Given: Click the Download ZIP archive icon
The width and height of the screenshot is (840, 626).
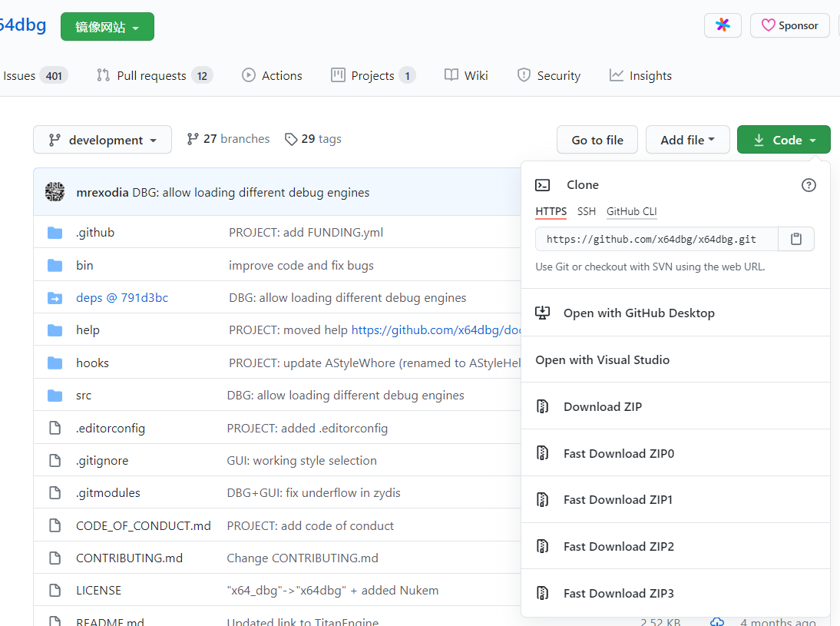Looking at the screenshot, I should coord(542,406).
